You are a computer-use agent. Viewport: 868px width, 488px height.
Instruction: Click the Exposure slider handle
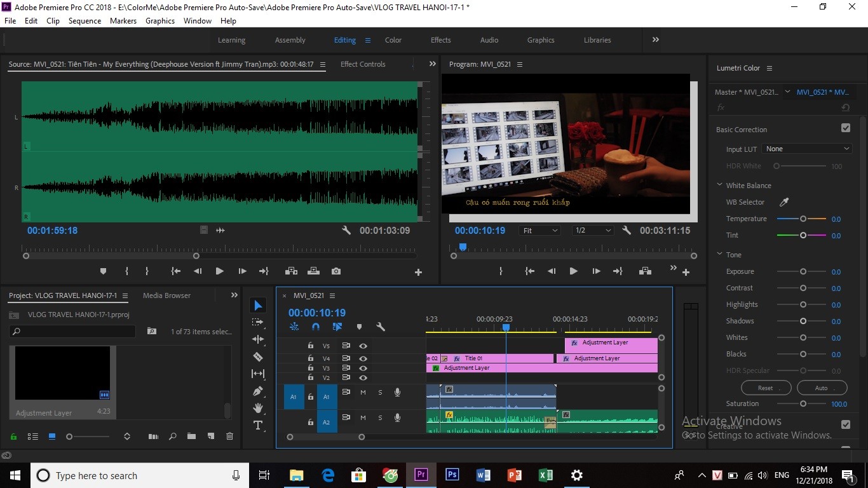click(803, 271)
